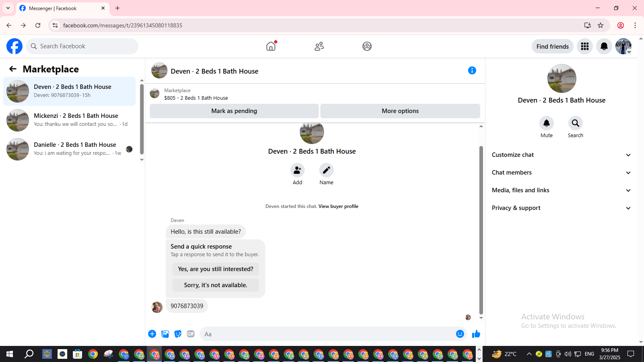Expand Privacy & support section
The image size is (644, 362).
[x=561, y=208]
